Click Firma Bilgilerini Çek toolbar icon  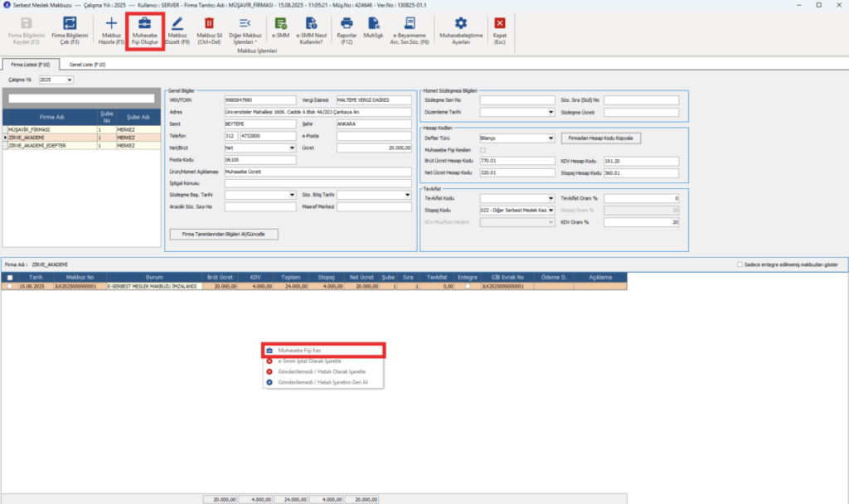[70, 23]
